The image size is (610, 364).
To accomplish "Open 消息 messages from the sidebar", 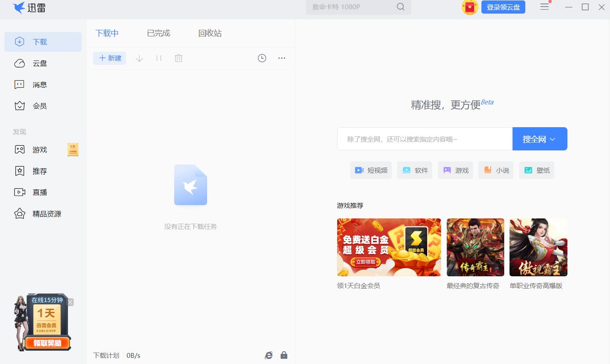I will pos(39,84).
